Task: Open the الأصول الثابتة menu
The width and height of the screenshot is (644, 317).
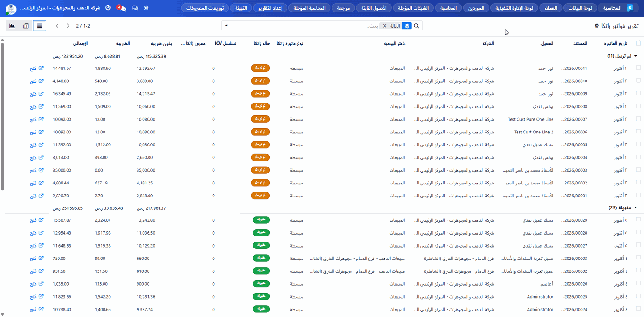Action: [374, 8]
